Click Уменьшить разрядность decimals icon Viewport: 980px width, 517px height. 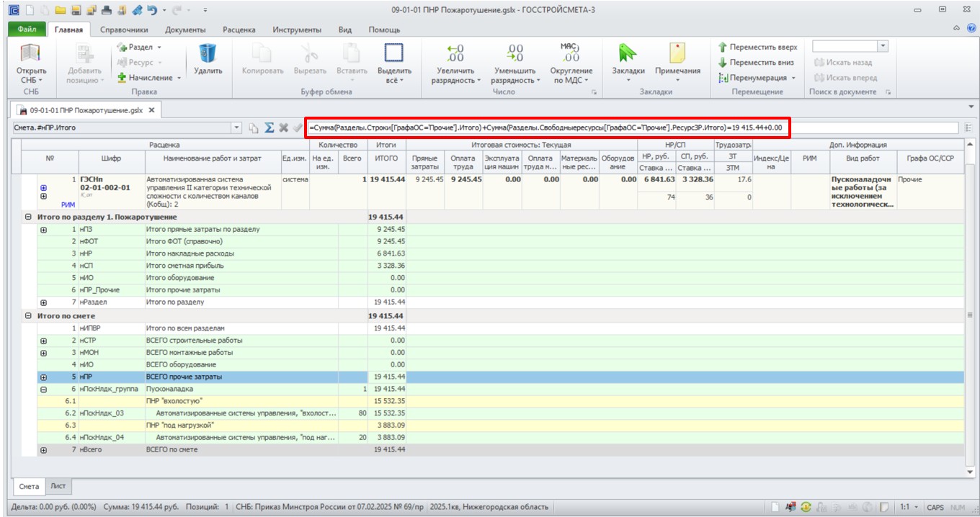(515, 53)
